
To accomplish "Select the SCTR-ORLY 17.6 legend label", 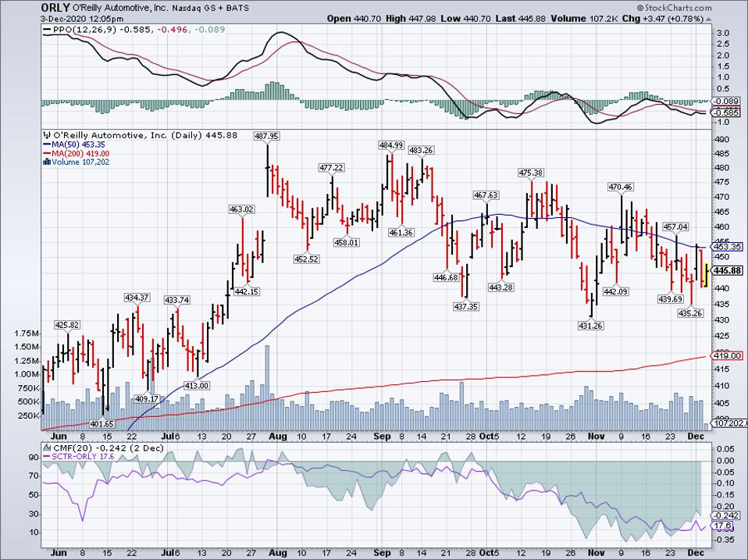I will tap(84, 456).
